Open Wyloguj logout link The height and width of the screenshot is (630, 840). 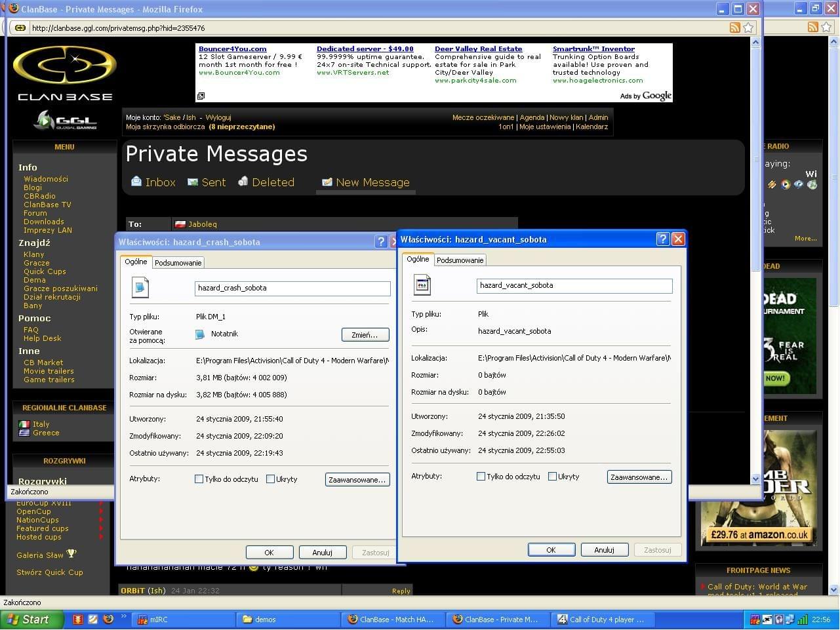pos(218,117)
